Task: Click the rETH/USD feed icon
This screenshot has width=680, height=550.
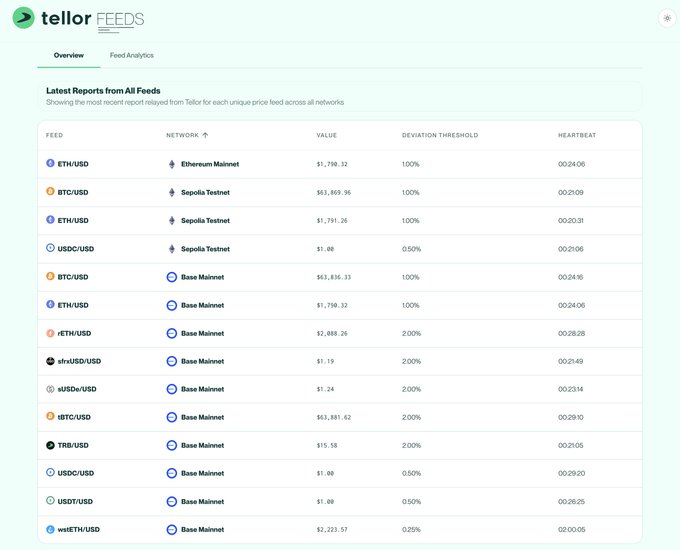Action: (50, 333)
